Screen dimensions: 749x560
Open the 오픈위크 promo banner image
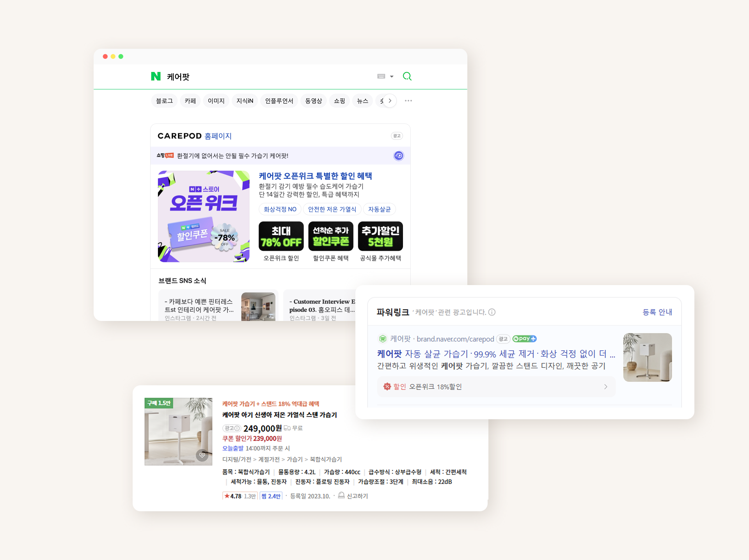pos(204,216)
